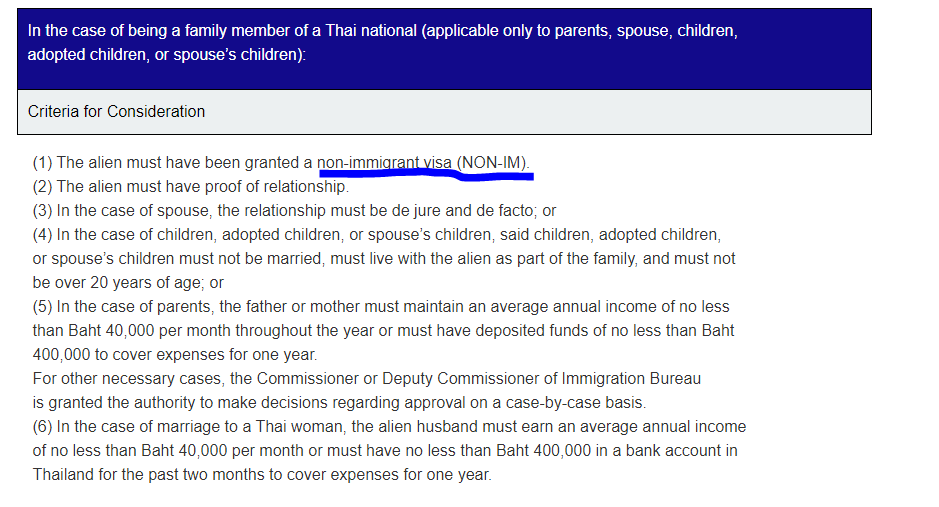Click criterion (2) about proof of relationship
The width and height of the screenshot is (939, 507).
click(x=190, y=186)
